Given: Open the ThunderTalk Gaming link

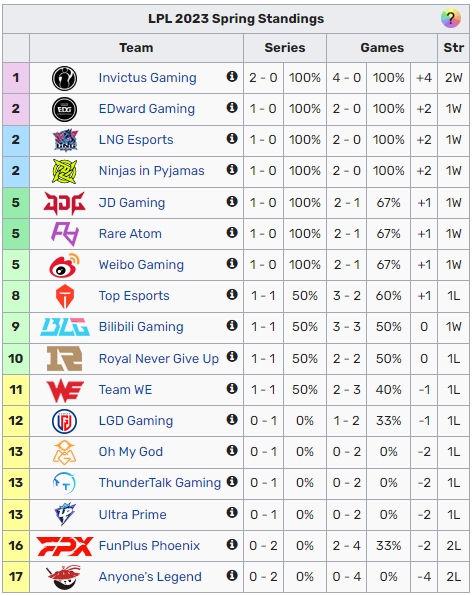Looking at the screenshot, I should point(160,483).
